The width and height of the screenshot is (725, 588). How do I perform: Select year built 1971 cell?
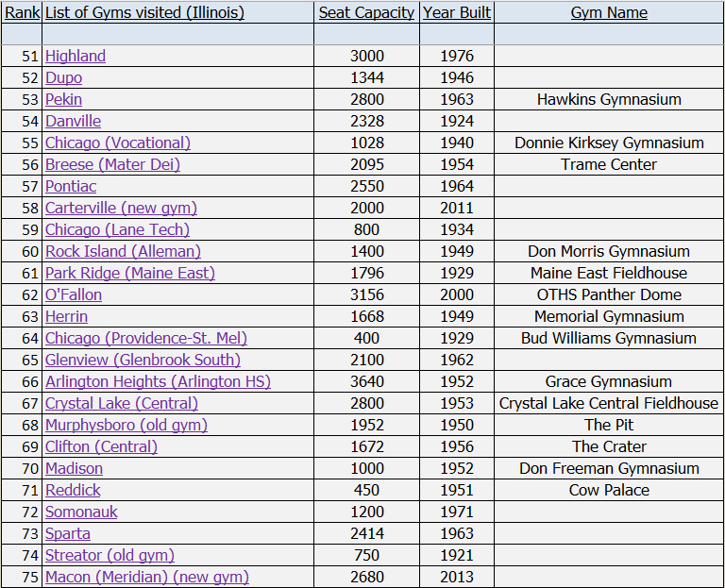[x=457, y=512]
